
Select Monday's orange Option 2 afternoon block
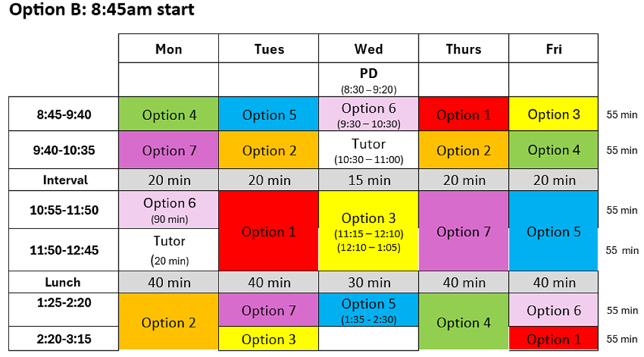point(169,322)
